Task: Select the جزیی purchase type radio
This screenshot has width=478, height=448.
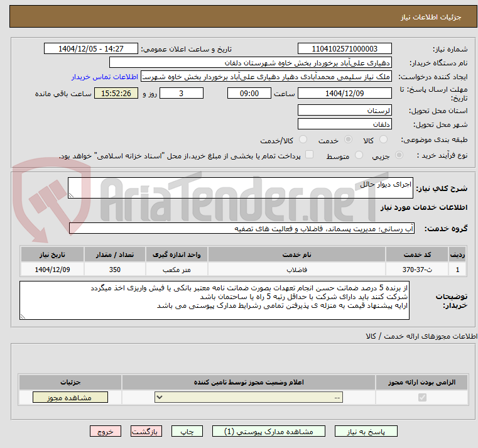Action: pyautogui.click(x=399, y=155)
